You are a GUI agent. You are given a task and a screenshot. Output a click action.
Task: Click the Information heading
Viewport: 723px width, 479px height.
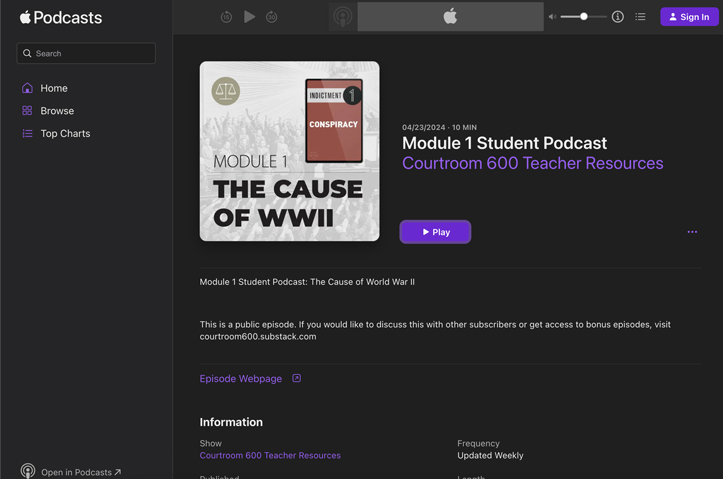[x=231, y=422]
